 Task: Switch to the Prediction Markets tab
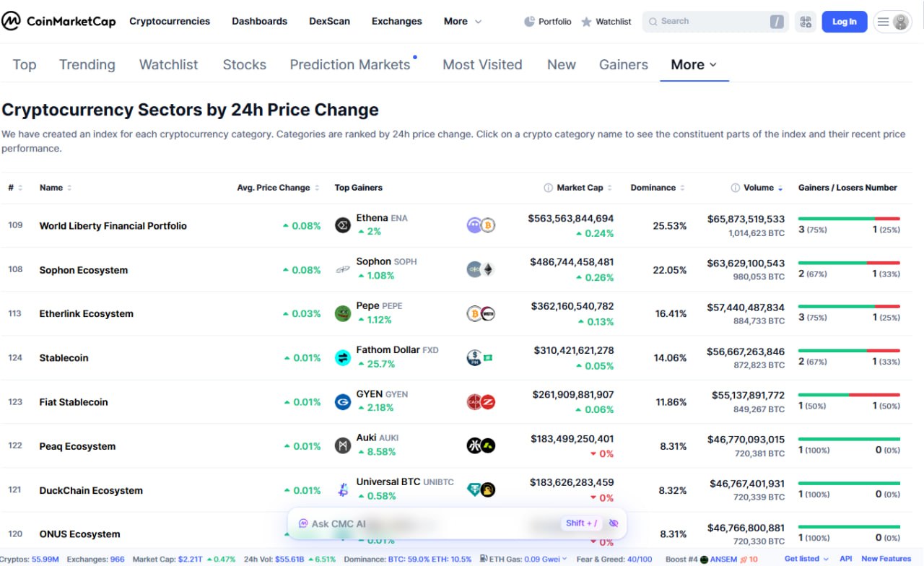pos(350,65)
